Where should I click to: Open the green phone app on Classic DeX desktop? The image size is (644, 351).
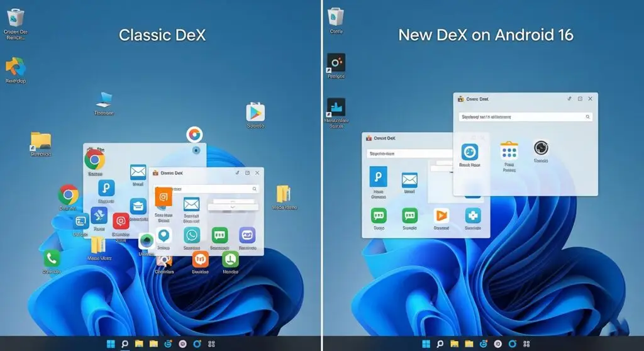click(52, 259)
